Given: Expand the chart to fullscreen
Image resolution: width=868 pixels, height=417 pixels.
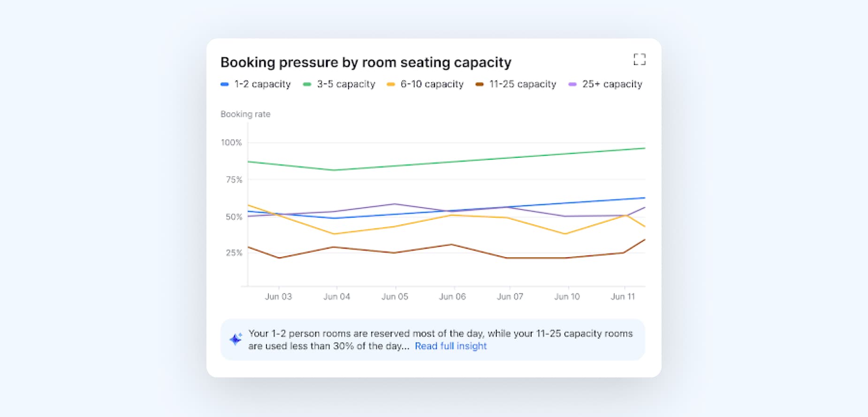Looking at the screenshot, I should point(639,59).
